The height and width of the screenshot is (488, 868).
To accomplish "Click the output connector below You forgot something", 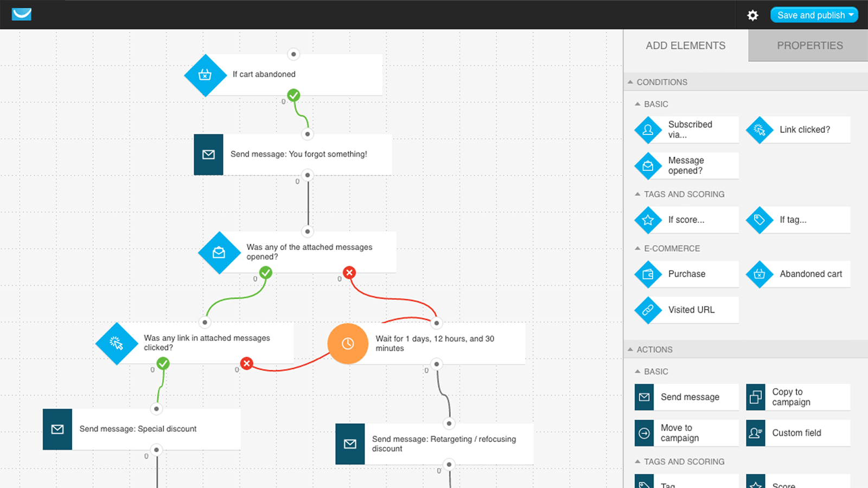I will [x=308, y=175].
